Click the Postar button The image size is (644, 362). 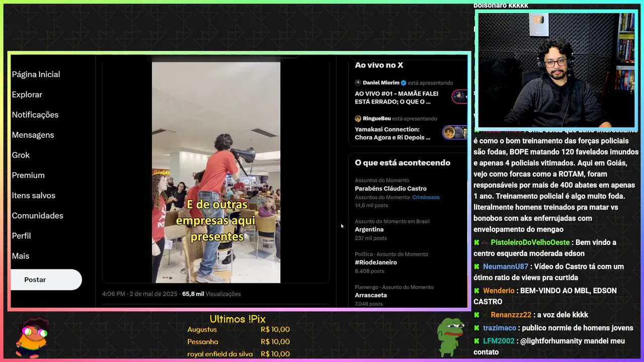click(x=46, y=280)
